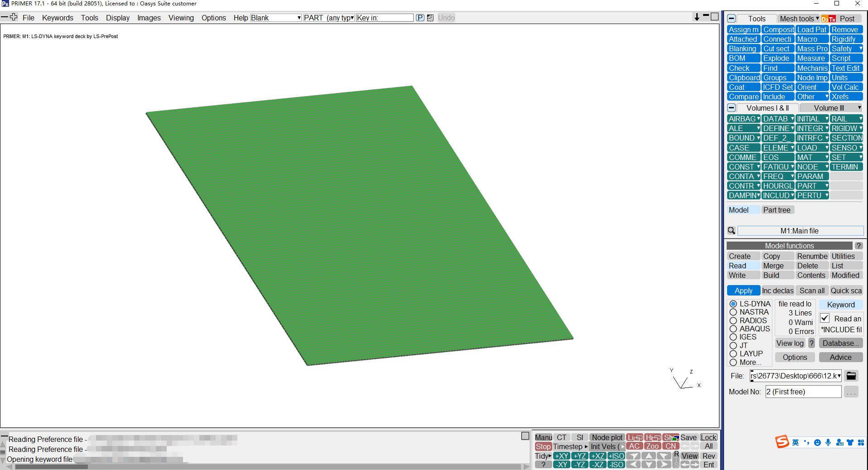Select the ABAQUS radio button
868x470 pixels.
[733, 329]
